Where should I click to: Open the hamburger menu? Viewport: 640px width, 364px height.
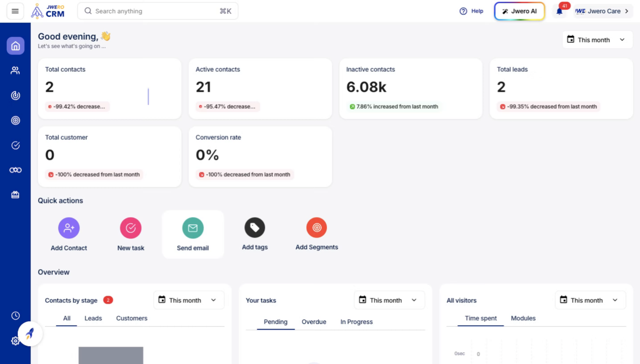15,11
